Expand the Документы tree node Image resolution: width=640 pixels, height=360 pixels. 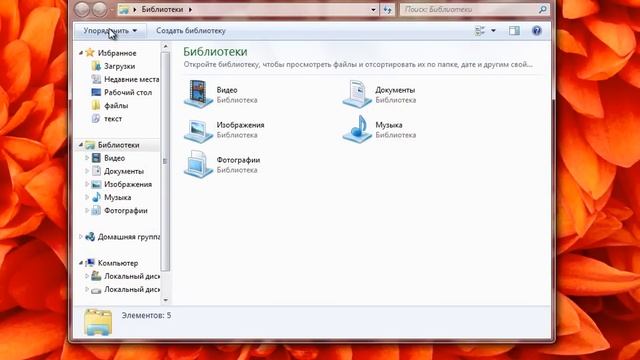(87, 171)
